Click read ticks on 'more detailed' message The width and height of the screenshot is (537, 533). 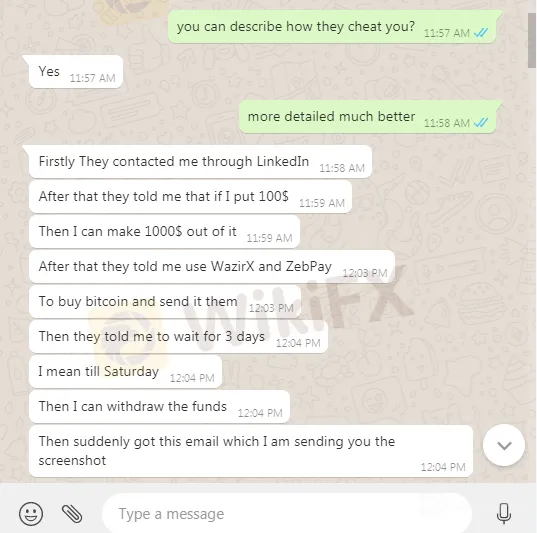(x=481, y=123)
